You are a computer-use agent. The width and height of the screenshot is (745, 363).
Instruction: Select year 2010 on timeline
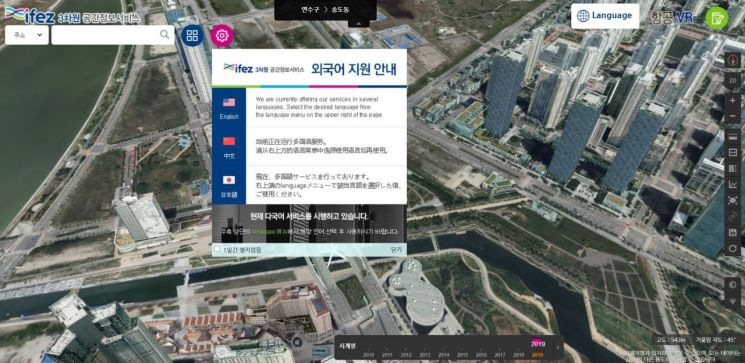click(368, 355)
